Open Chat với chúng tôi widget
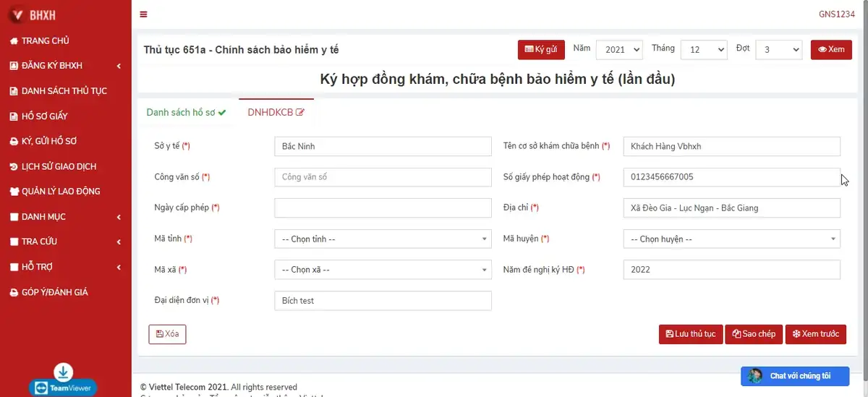 (x=794, y=376)
